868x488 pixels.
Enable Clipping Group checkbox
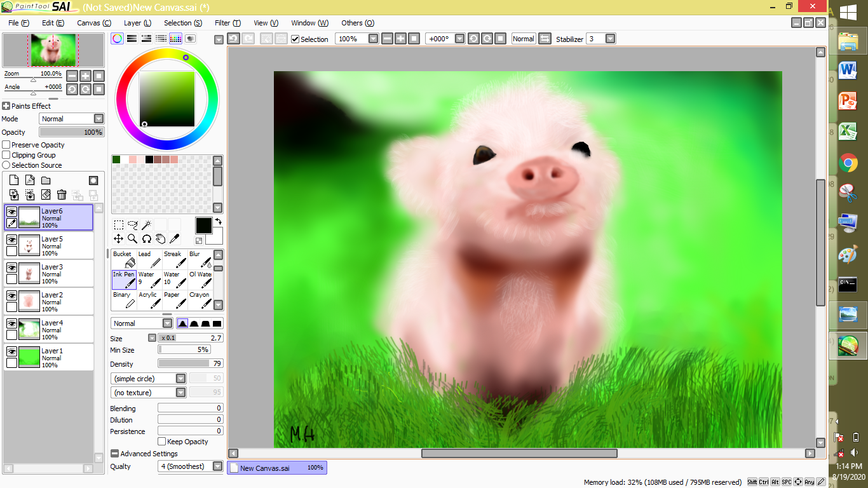coord(6,155)
